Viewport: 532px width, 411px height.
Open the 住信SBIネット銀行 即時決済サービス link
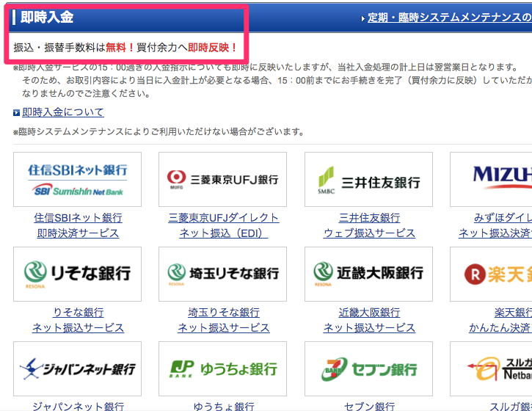coord(78,225)
